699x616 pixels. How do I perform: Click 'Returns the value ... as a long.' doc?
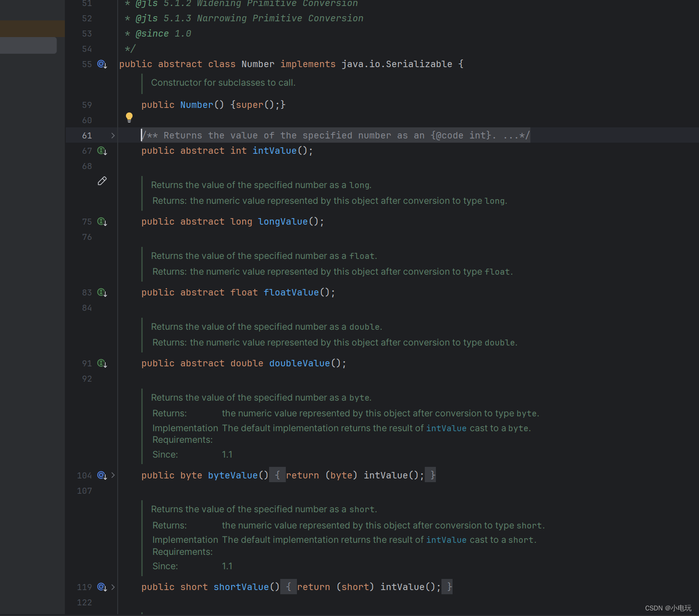[261, 185]
